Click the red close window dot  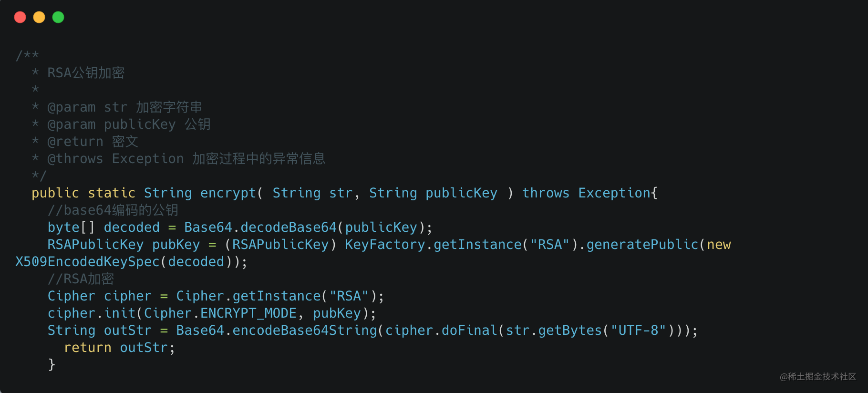(20, 17)
